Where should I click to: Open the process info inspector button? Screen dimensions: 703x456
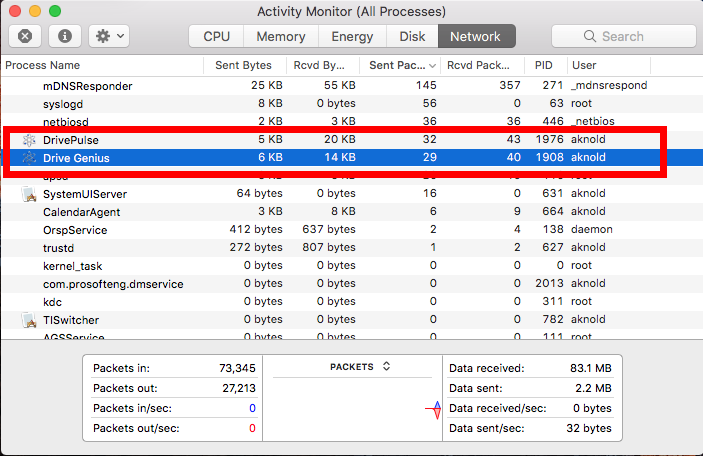(x=65, y=36)
